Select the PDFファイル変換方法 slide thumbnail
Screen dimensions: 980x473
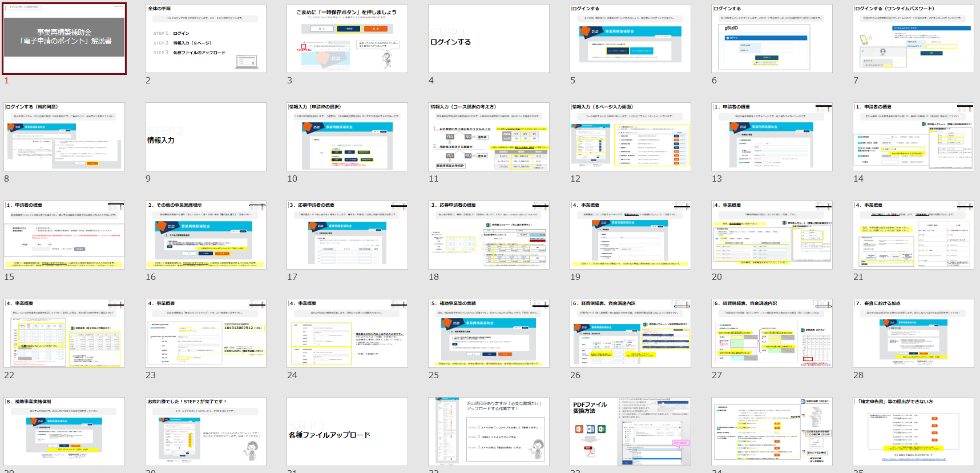(630, 432)
